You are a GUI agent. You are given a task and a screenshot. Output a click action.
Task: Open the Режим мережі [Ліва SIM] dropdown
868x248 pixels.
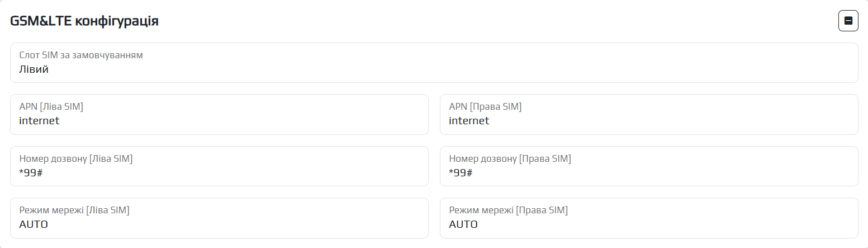click(x=219, y=218)
